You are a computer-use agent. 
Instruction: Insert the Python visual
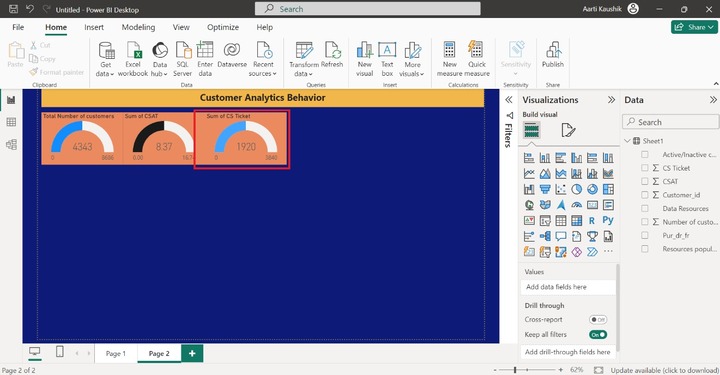[608, 221]
